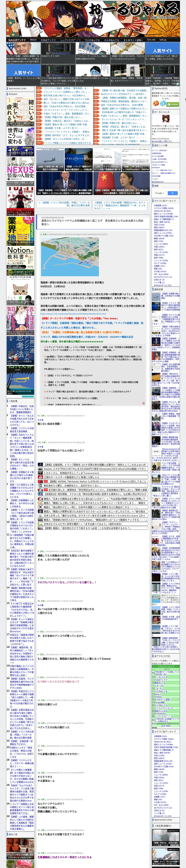Viewport: 186px width, 868px height.
Task: Open 株式会社Bewitch mutual link
Action: pos(158,182)
